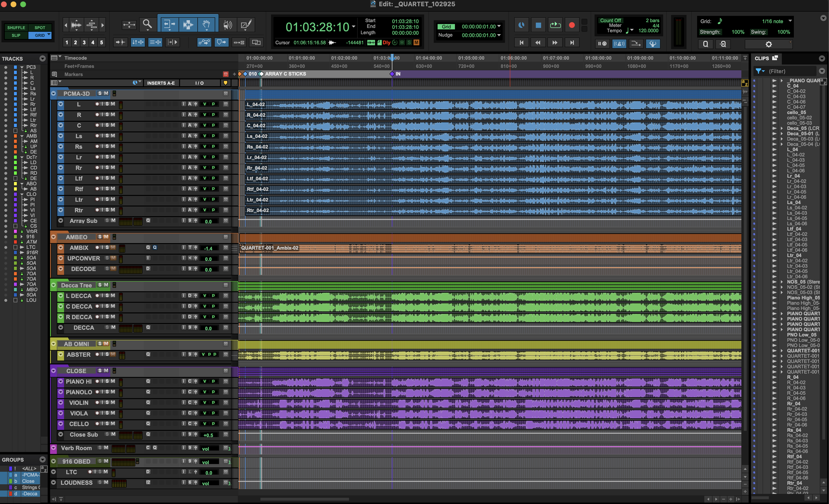Click the Markers ruler label

pos(74,74)
